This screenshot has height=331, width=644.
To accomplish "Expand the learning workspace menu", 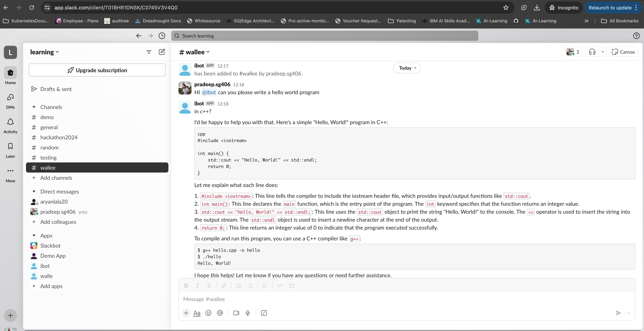I will 45,52.
